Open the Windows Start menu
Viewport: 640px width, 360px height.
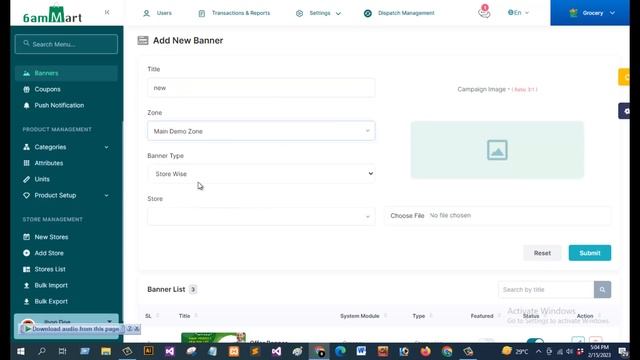click(20, 351)
